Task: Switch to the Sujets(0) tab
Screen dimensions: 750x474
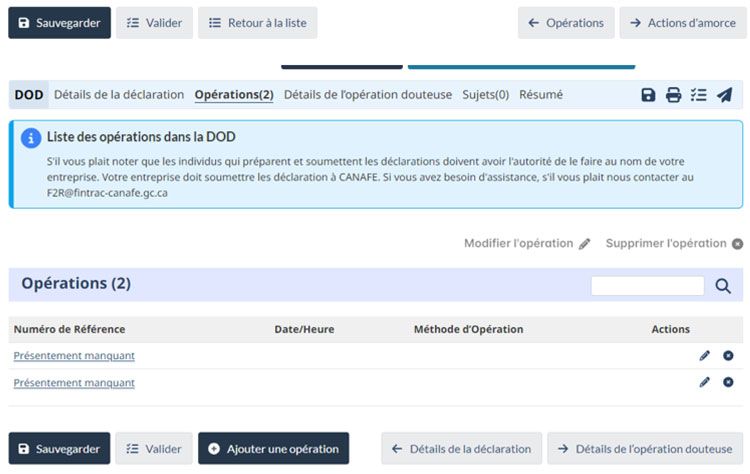Action: click(485, 95)
